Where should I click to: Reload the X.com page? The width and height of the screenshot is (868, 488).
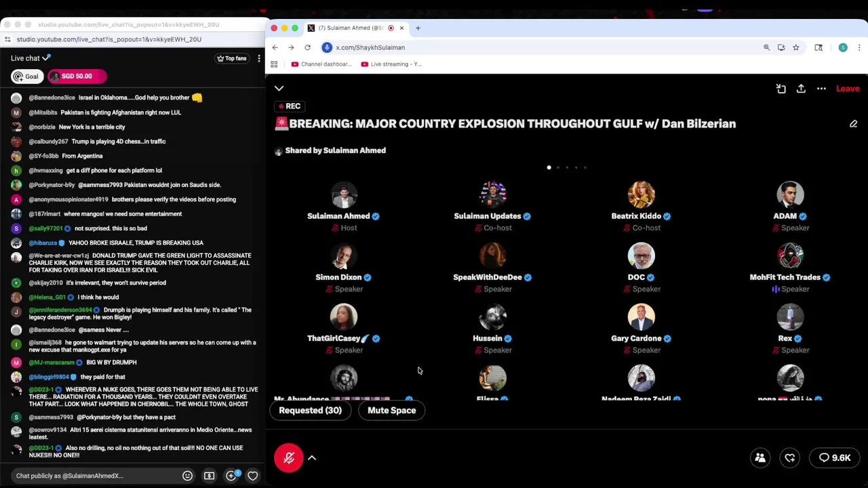[x=307, y=47]
